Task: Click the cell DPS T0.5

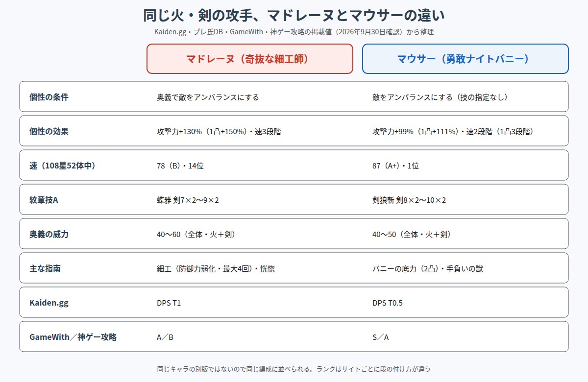Action: pyautogui.click(x=388, y=303)
